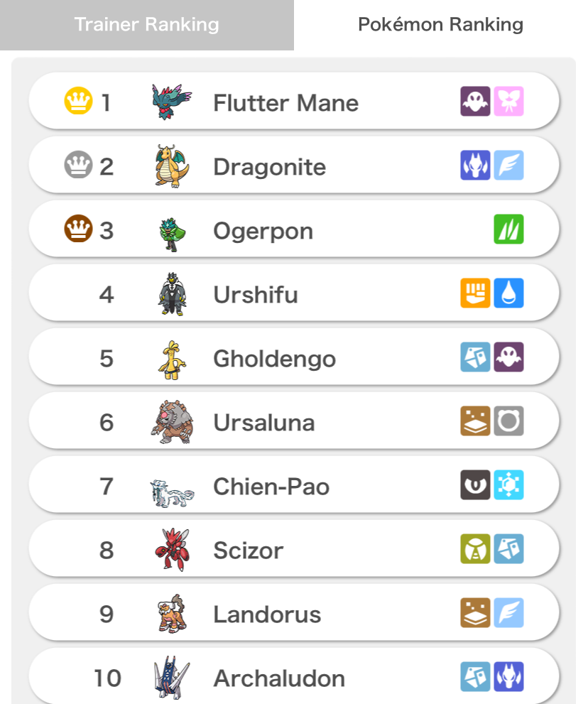The width and height of the screenshot is (588, 704).
Task: Click Chien-Pao's Ice type icon
Action: [x=508, y=485]
